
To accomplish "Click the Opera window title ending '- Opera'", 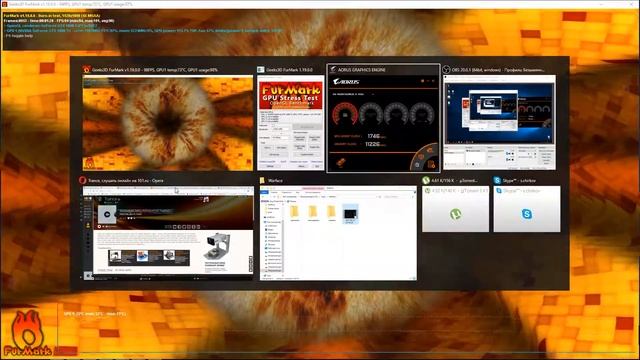I will tap(126, 180).
